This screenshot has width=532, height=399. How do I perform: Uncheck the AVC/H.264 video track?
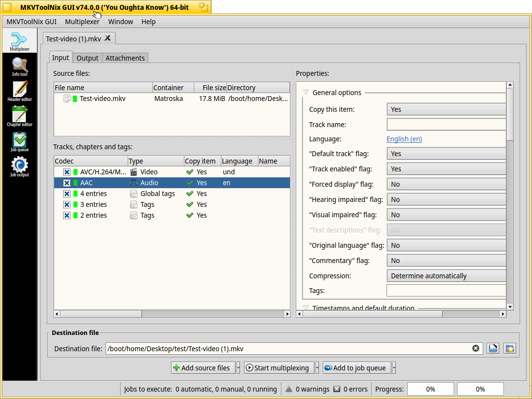click(x=67, y=172)
